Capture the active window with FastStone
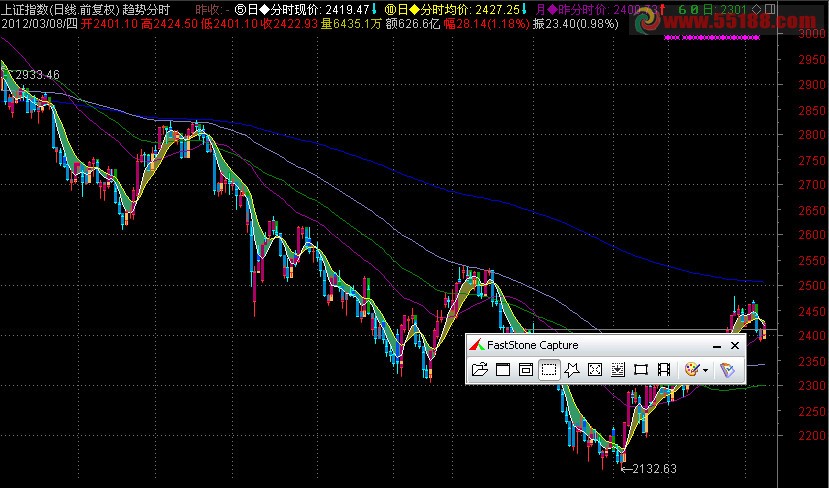829x488 pixels. 503,370
